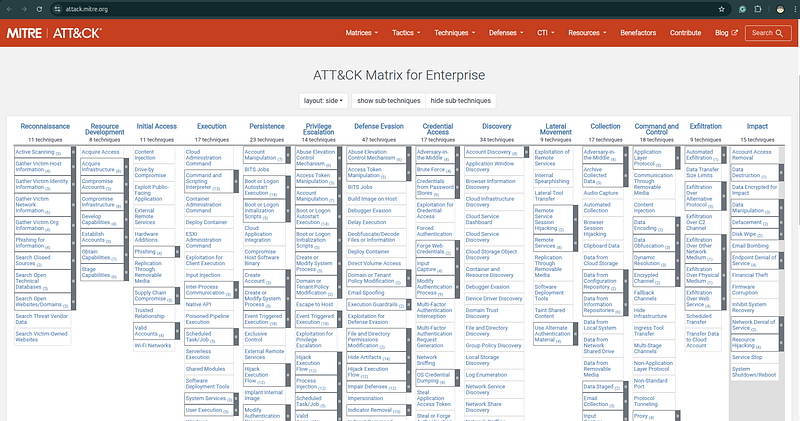Expand Data Staged sub-techniques handle
This screenshot has width=800, height=421.
pos(626,387)
